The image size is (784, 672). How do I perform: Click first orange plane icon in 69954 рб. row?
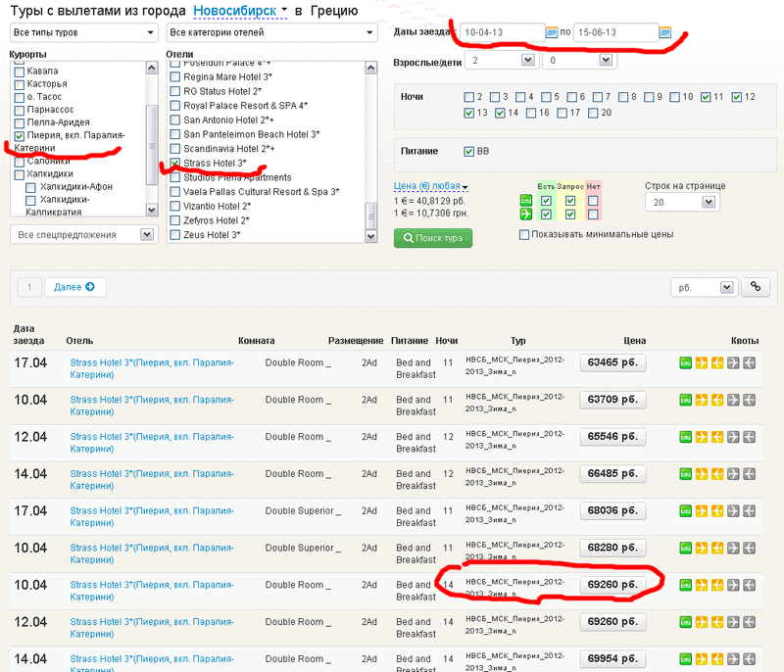pyautogui.click(x=702, y=658)
